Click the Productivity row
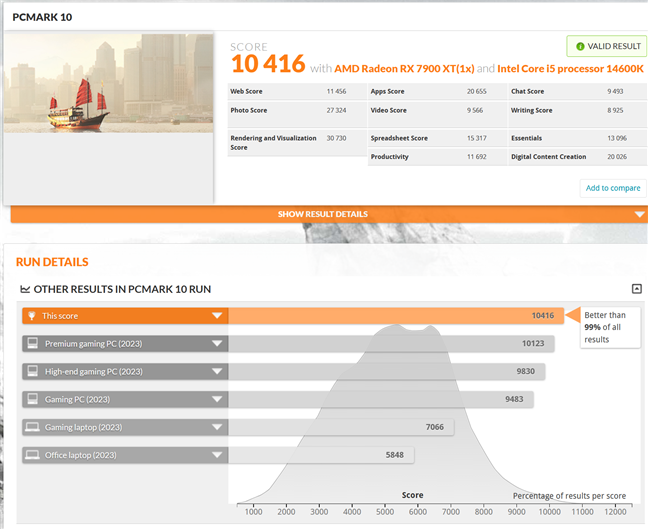648x529 pixels. [x=437, y=157]
